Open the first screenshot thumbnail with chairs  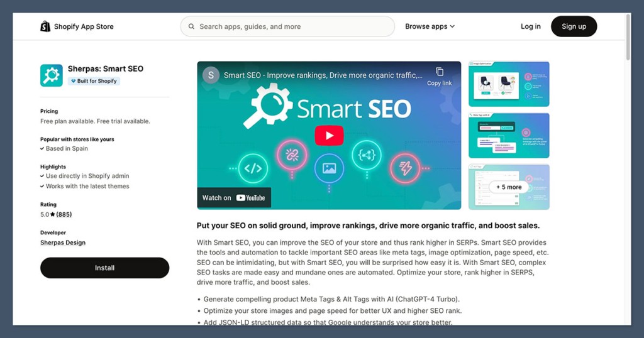point(509,84)
